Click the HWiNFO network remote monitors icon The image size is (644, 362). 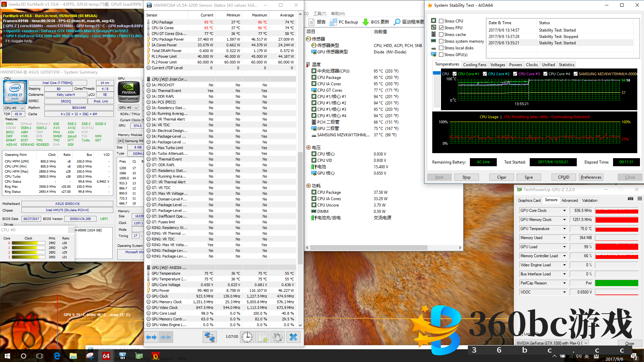click(x=209, y=337)
